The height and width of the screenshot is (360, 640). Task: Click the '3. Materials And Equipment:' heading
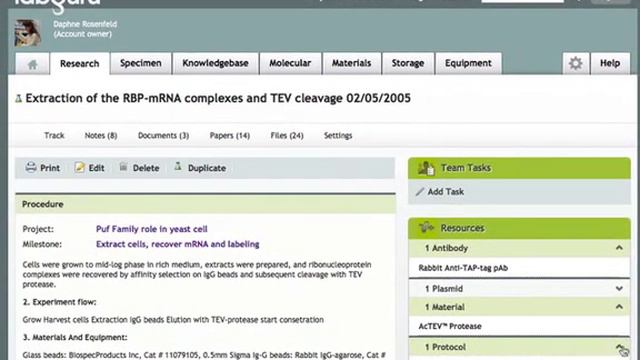click(x=75, y=338)
